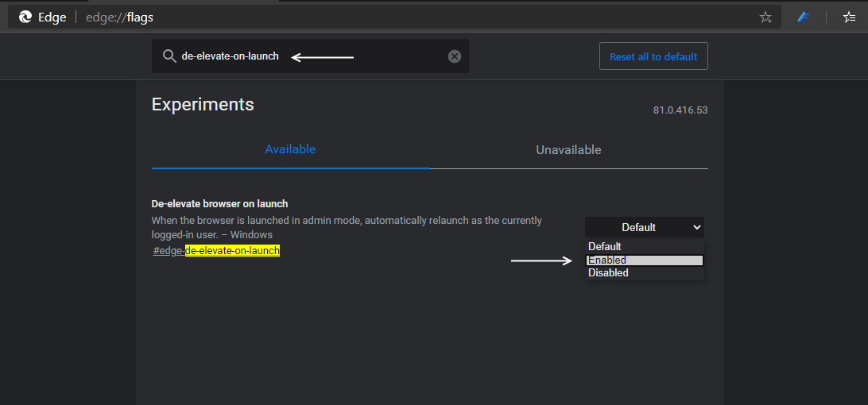Add this page to favorites star icon
868x405 pixels.
[x=765, y=17]
